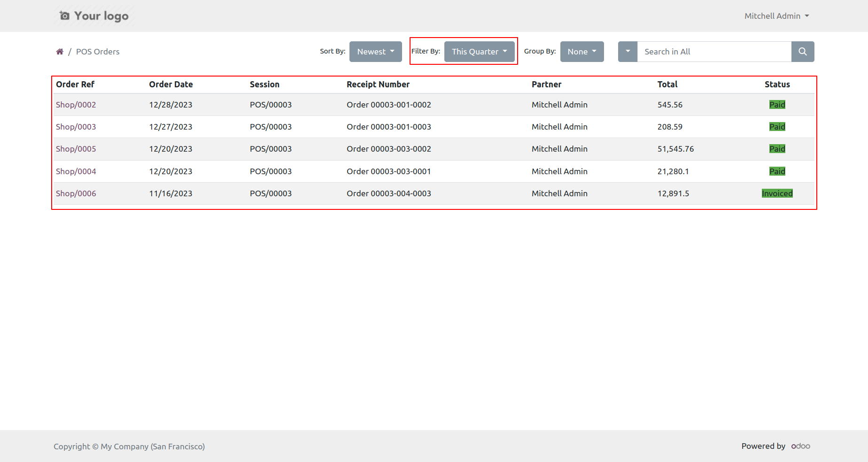
Task: Click the copyright My Company text
Action: tap(129, 447)
